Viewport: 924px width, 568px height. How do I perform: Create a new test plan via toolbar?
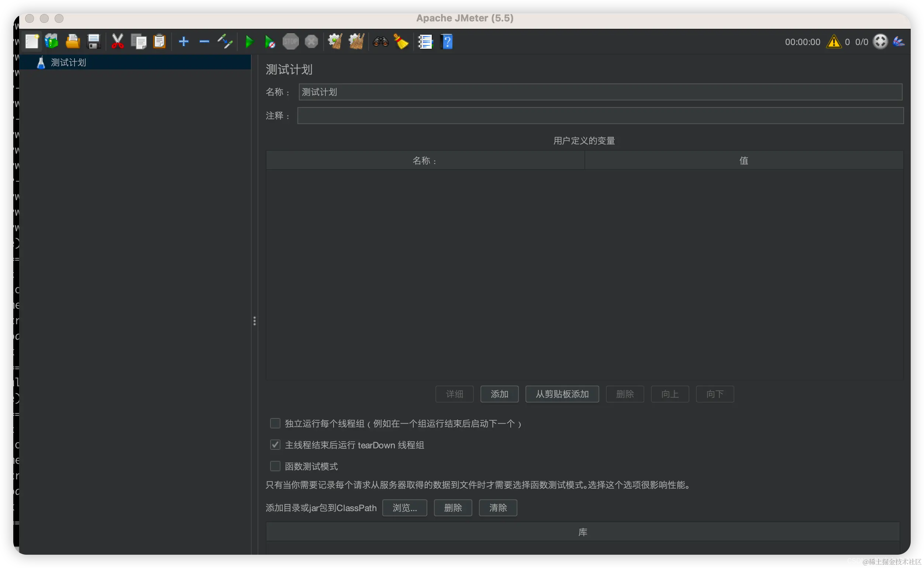point(32,41)
